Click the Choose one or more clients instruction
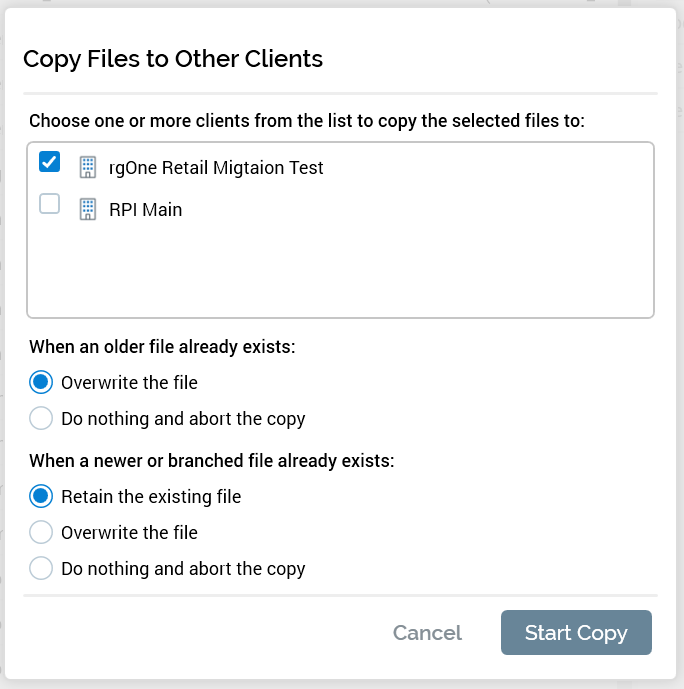The height and width of the screenshot is (689, 684). (306, 120)
